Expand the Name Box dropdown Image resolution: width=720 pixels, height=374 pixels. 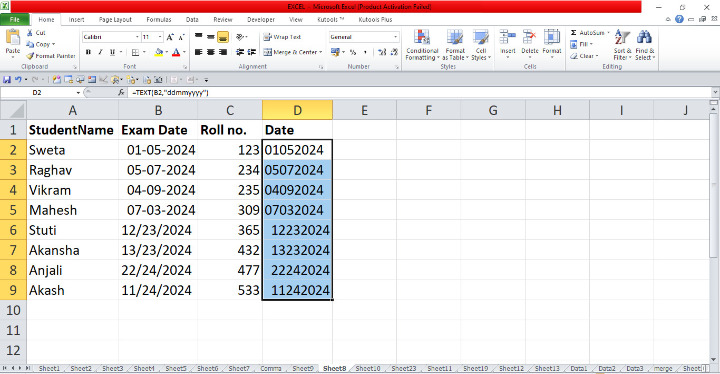point(78,92)
